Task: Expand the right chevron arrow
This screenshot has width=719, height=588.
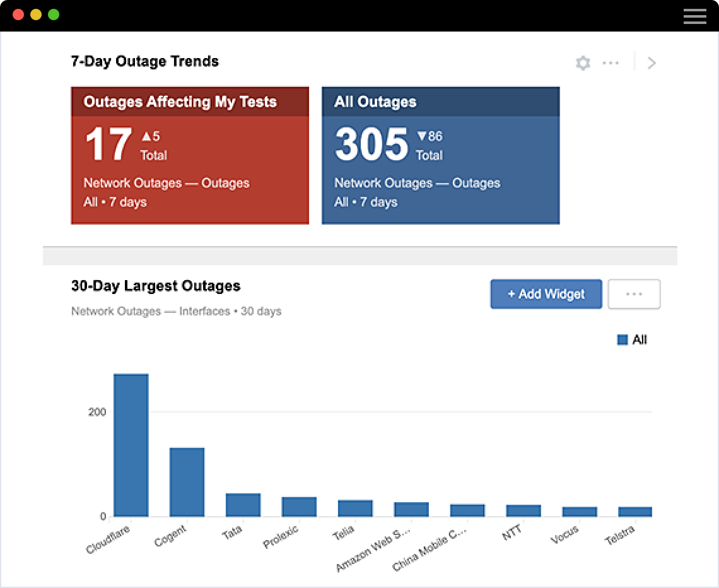Action: point(652,63)
